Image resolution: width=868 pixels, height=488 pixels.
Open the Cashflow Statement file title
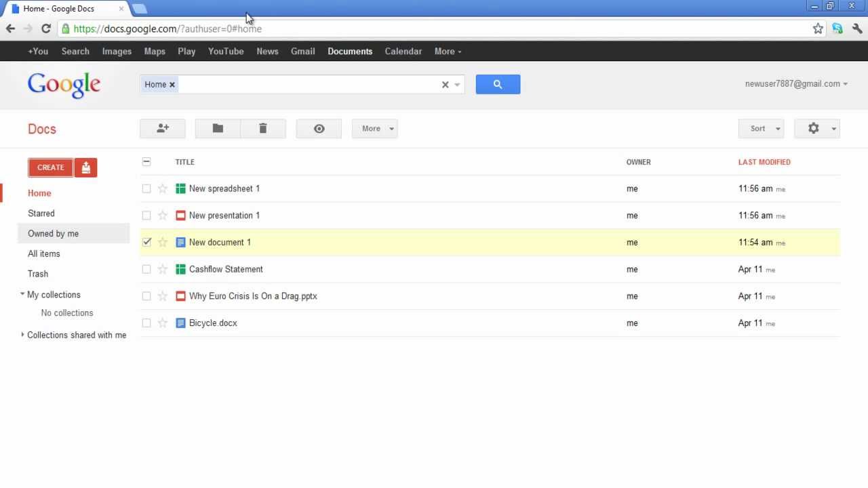point(226,269)
